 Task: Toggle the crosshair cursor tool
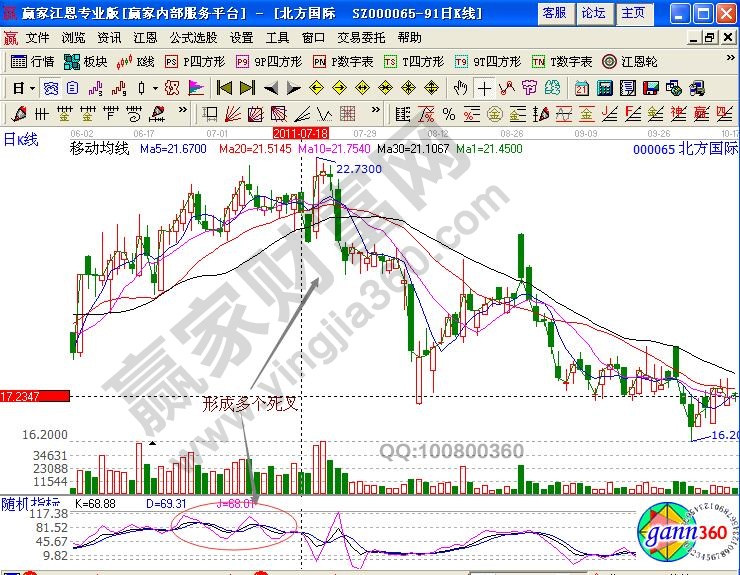click(485, 87)
